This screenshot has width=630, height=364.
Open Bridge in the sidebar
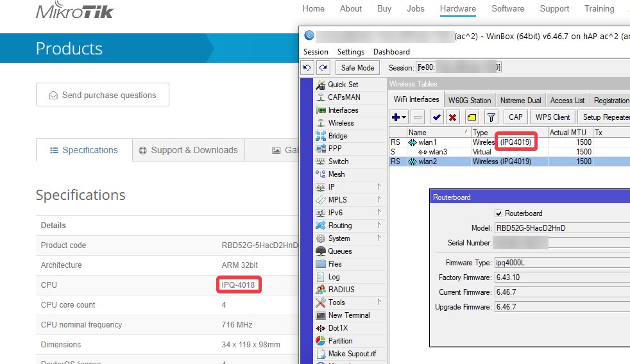tap(337, 136)
